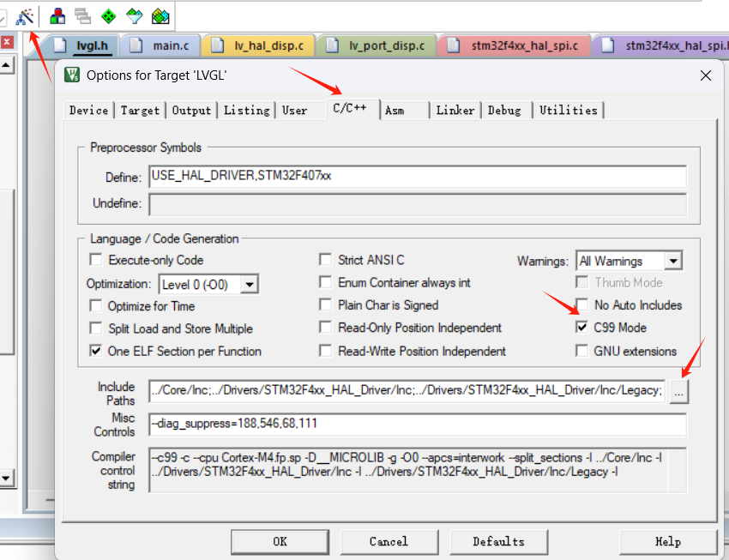Click the Define preprocessor symbols field
729x560 pixels.
point(418,177)
